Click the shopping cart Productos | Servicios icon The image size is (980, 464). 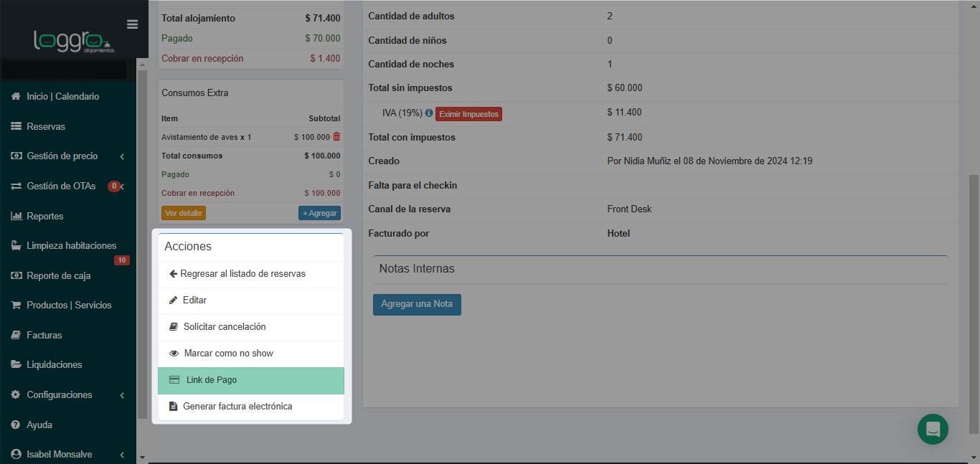(x=16, y=305)
